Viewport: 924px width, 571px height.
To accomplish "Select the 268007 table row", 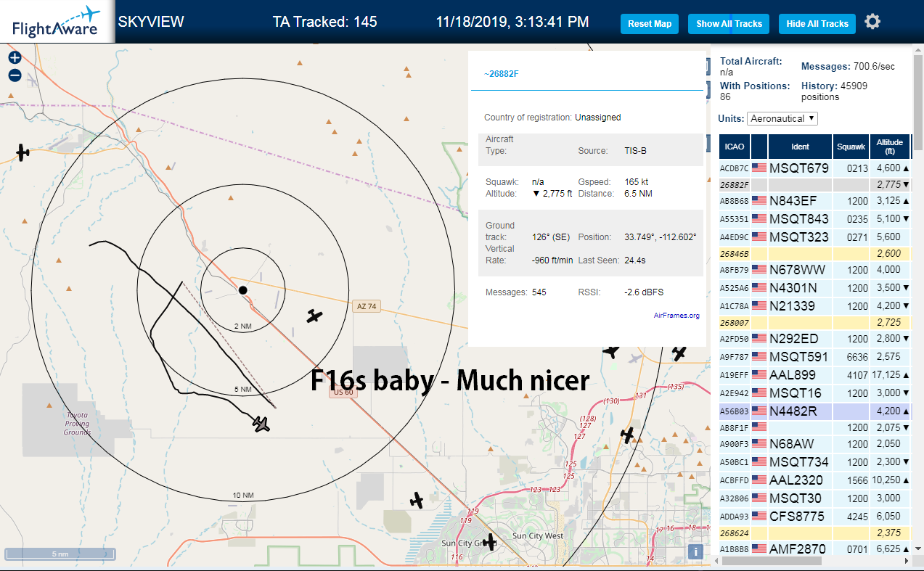I will [814, 322].
